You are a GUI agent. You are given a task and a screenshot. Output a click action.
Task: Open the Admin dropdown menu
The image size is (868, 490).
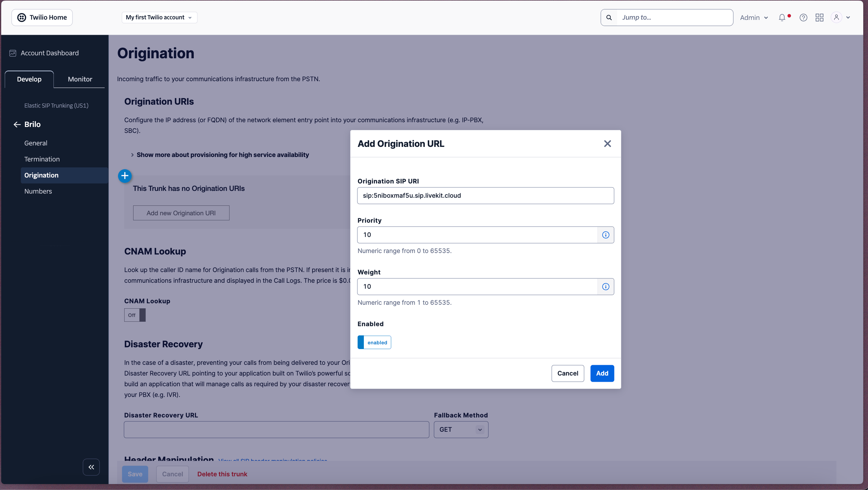click(754, 18)
